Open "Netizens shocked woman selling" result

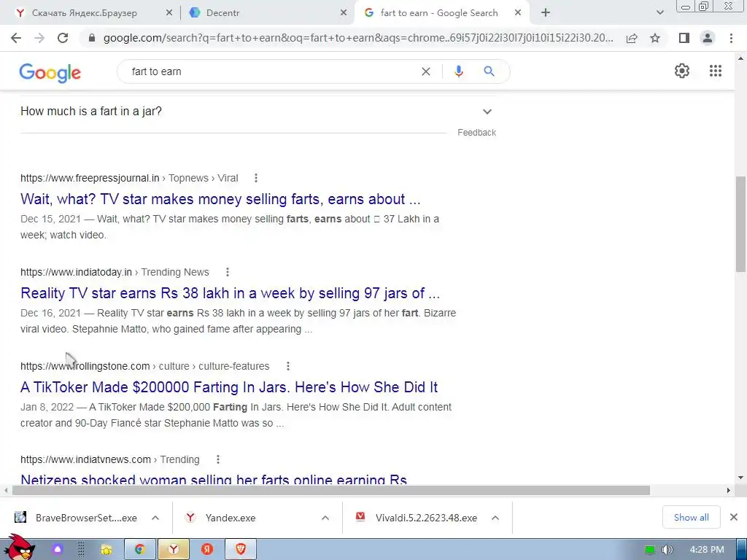(214, 478)
